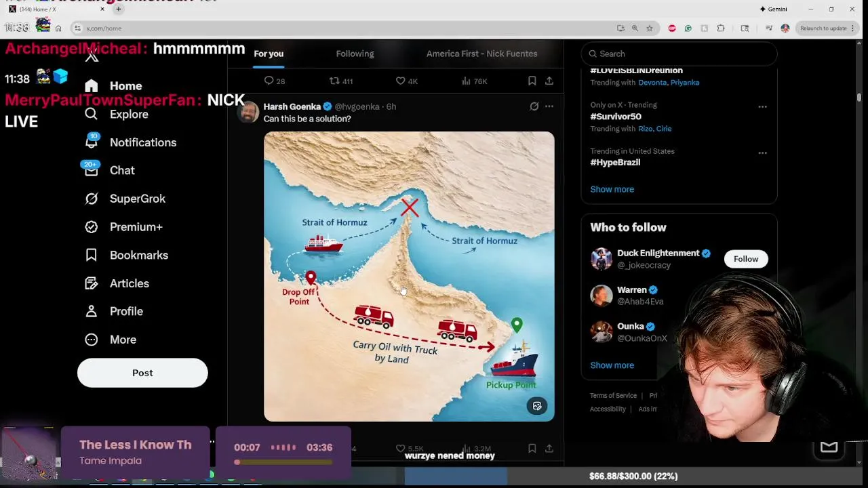The image size is (868, 488).
Task: Open trending hashtag #HypeBrazil
Action: [615, 163]
